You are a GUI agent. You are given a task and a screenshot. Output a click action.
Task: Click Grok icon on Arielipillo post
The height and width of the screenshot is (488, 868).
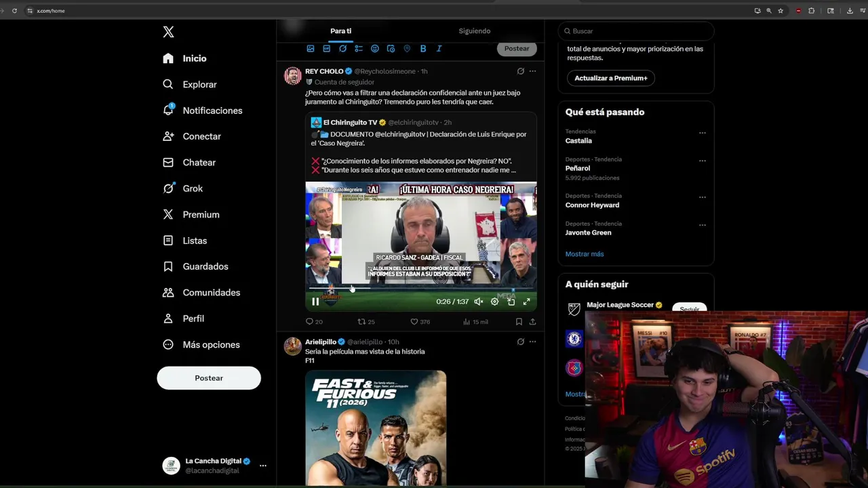520,342
